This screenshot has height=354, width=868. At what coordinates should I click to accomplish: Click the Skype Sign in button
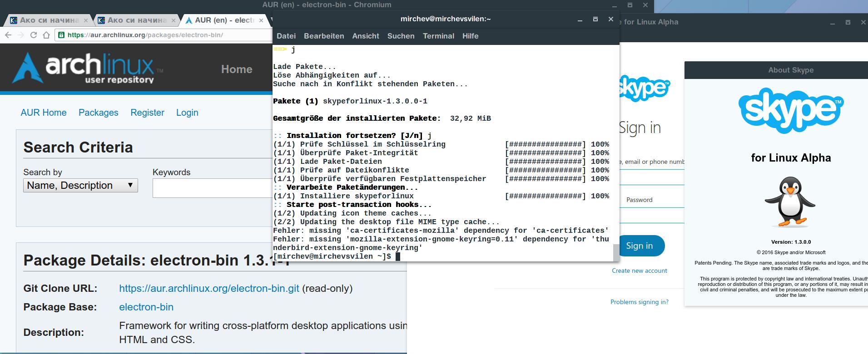tap(640, 246)
